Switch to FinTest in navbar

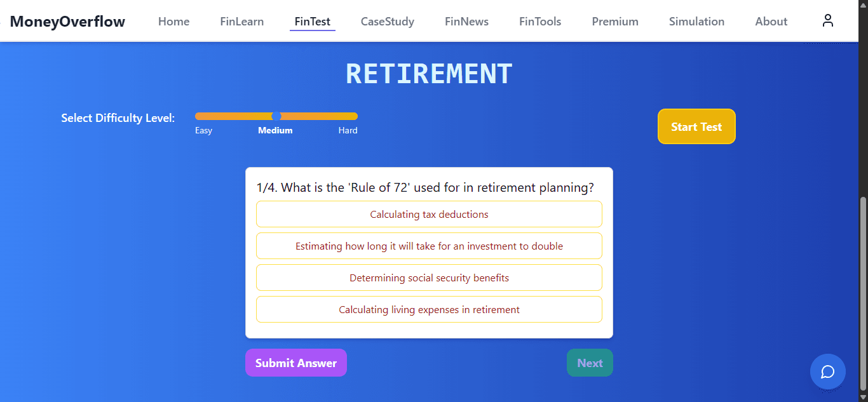(313, 21)
